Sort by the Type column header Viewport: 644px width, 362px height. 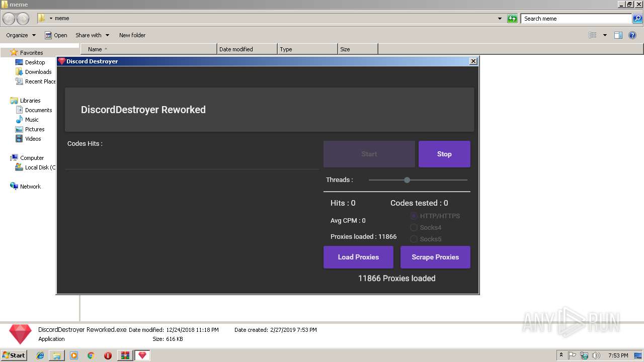(x=307, y=49)
